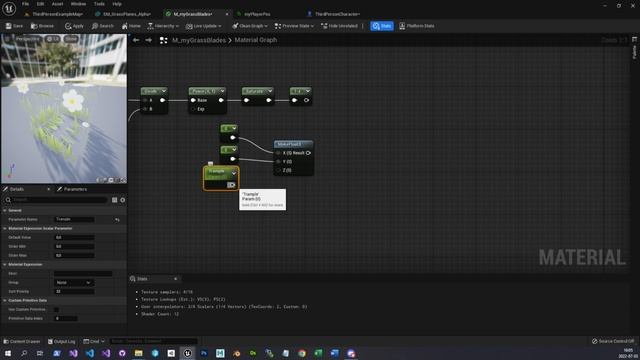Click the Browse toolbar button

[42, 26]
